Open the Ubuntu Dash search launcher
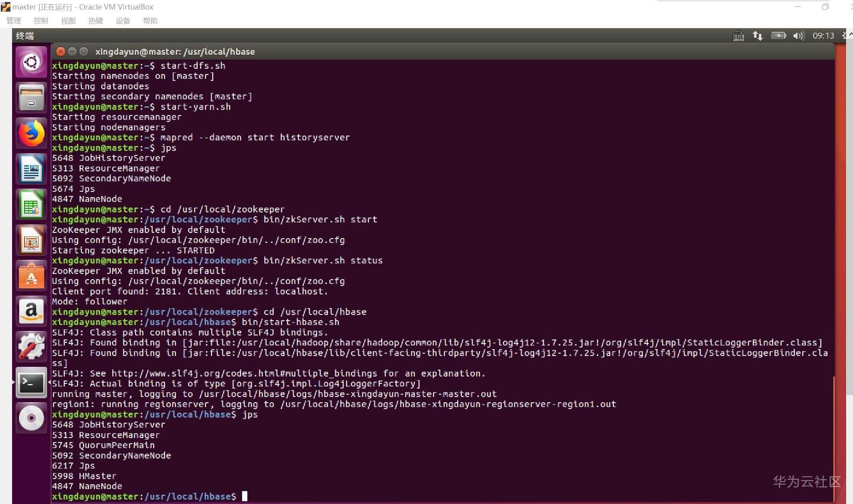 [31, 62]
